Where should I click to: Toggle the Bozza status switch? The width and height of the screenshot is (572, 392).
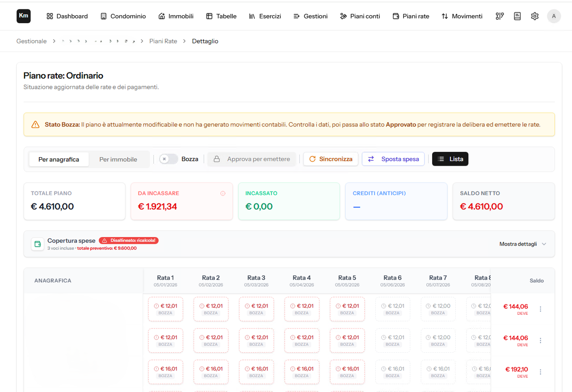click(x=168, y=159)
